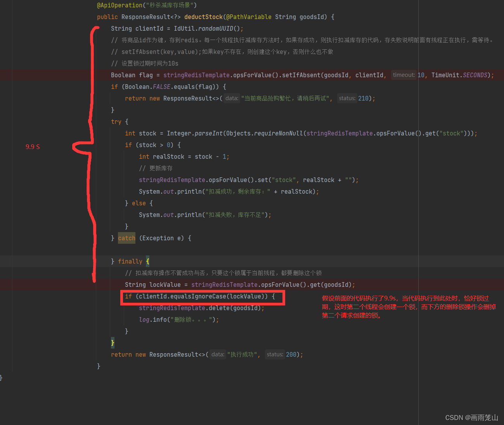Click the "扣减失败，库存不足" string
The height and width of the screenshot is (425, 504).
[235, 215]
